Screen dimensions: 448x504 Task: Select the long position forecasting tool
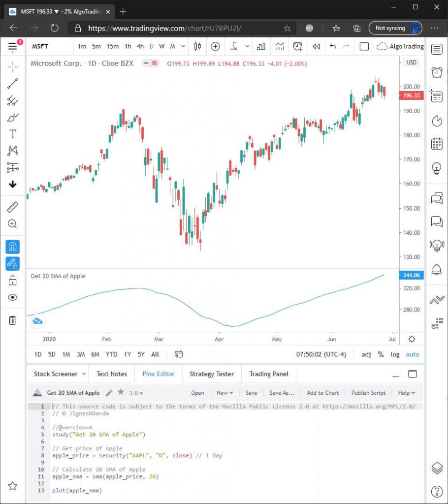(12, 167)
